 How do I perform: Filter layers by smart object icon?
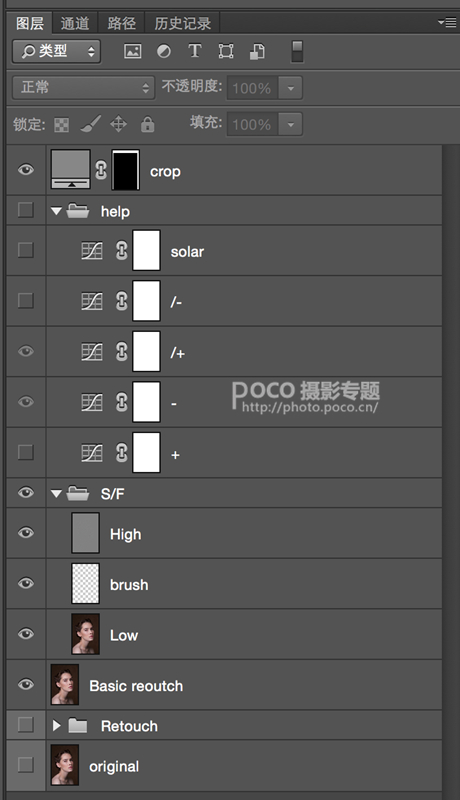[257, 52]
